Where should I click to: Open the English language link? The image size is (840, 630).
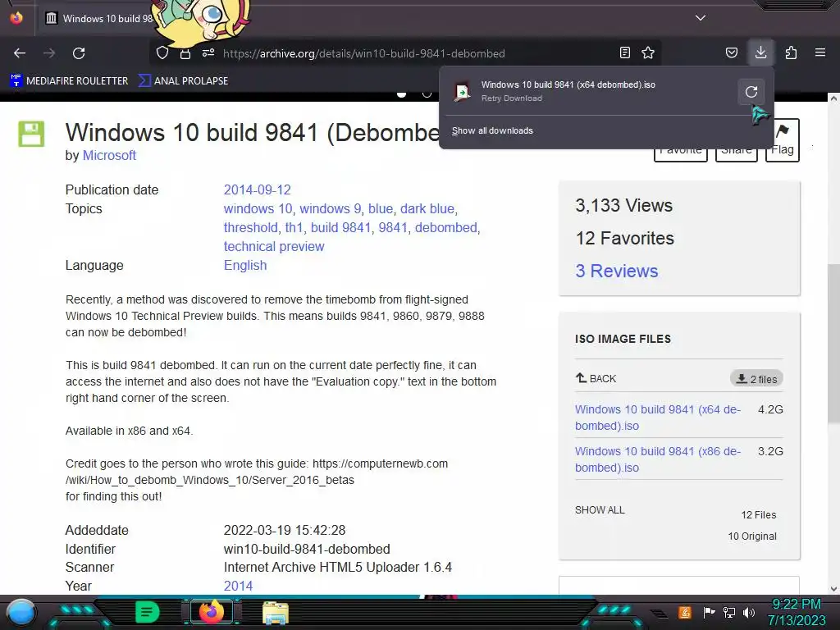(x=244, y=266)
